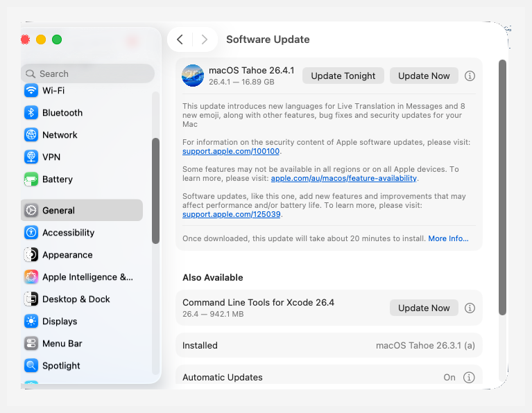Click the green zoom window button
Image resolution: width=532 pixels, height=413 pixels.
click(x=57, y=39)
